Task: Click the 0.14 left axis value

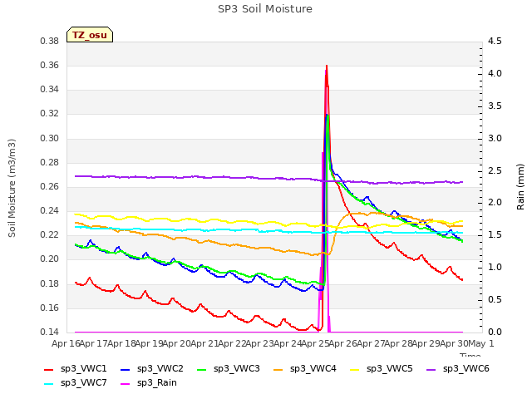Action: [50, 332]
